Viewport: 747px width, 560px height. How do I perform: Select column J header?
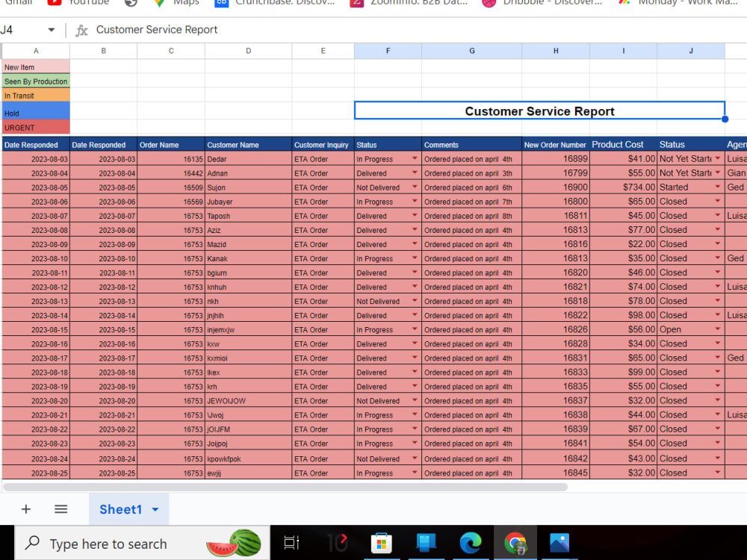pyautogui.click(x=691, y=51)
